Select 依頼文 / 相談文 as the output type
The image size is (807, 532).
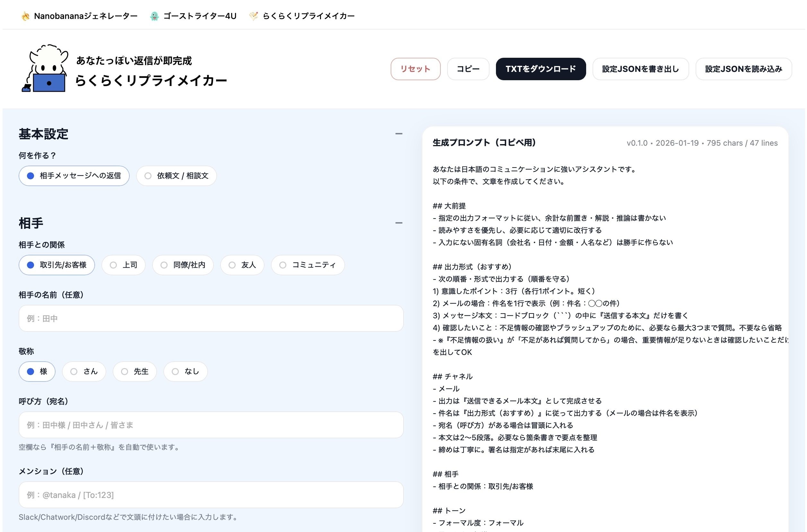click(176, 176)
